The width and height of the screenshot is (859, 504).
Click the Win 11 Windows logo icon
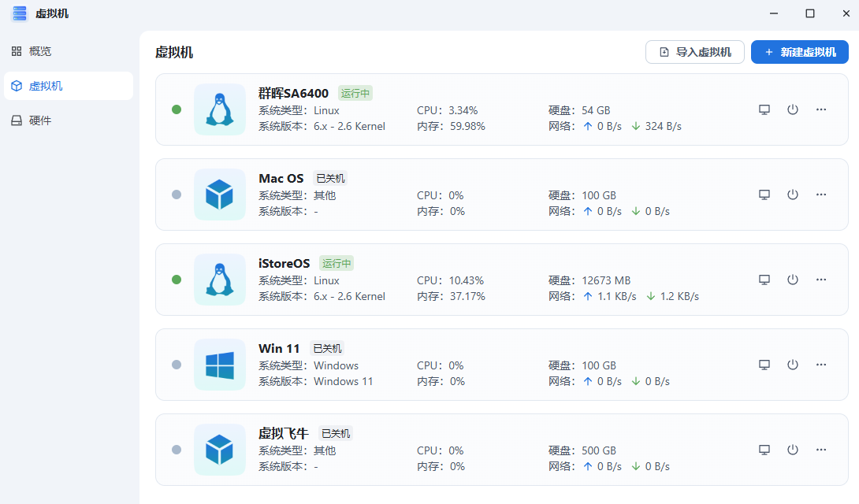[x=220, y=365]
